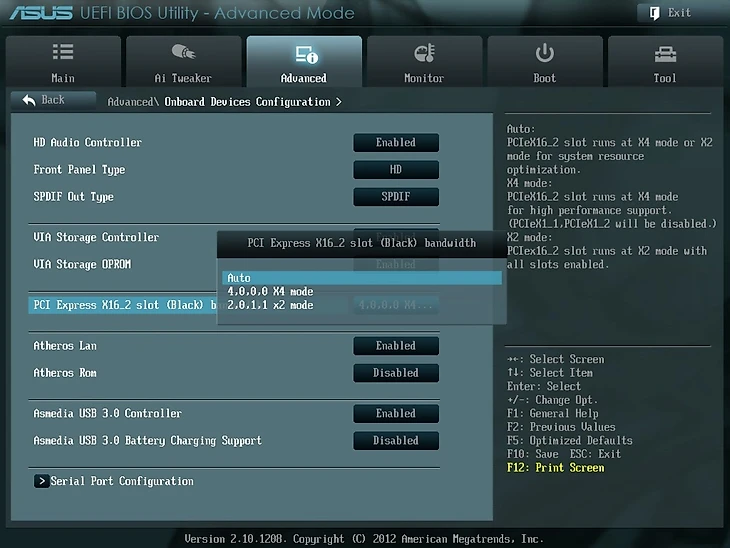
Task: Go back using the Back button
Action: 53,100
